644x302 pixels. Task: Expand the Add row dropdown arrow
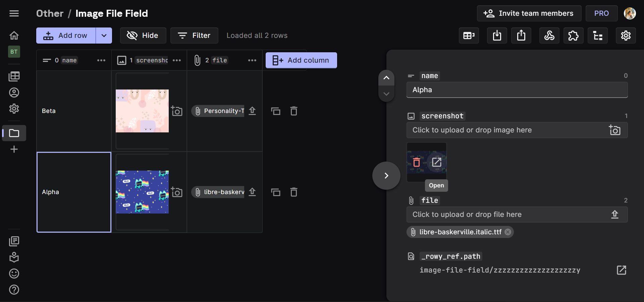(104, 36)
